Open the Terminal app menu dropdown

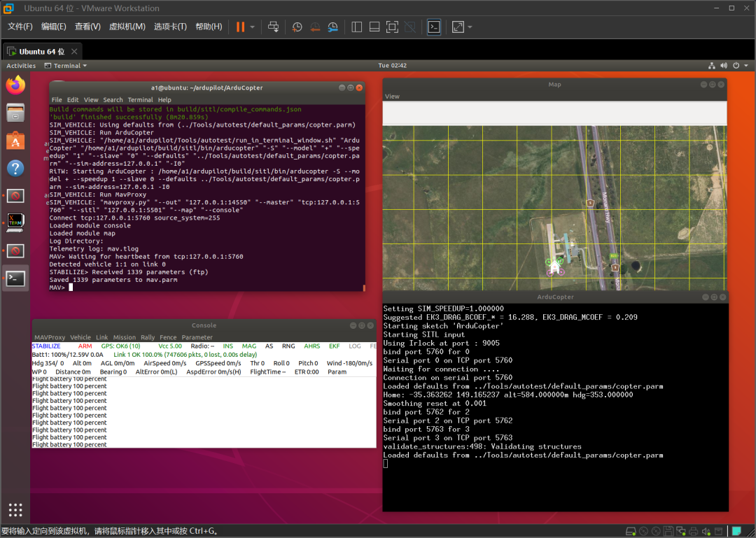coord(66,66)
